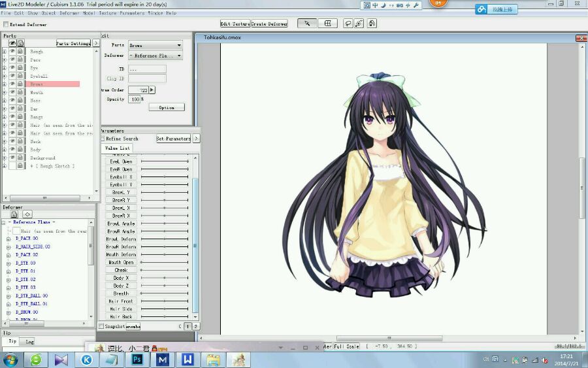Viewport: 588px width, 368px height.
Task: Lock the Body part
Action: [x=20, y=149]
